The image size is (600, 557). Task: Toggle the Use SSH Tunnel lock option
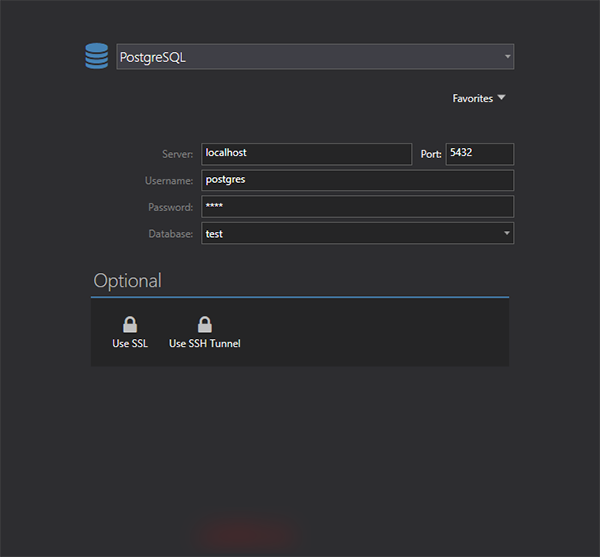pos(205,332)
